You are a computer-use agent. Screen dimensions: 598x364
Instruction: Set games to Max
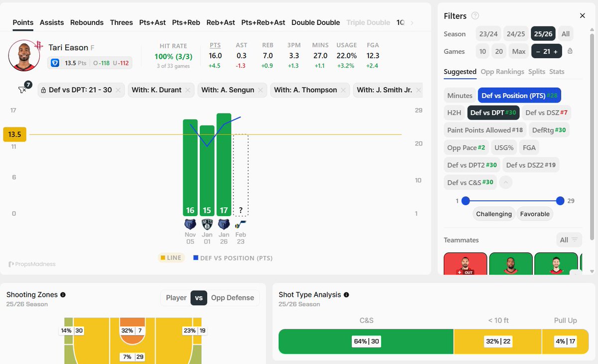[x=519, y=51]
